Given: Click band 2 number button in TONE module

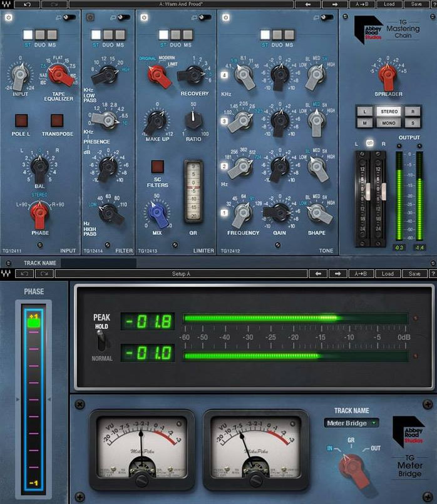Looking at the screenshot, I should point(224,166).
